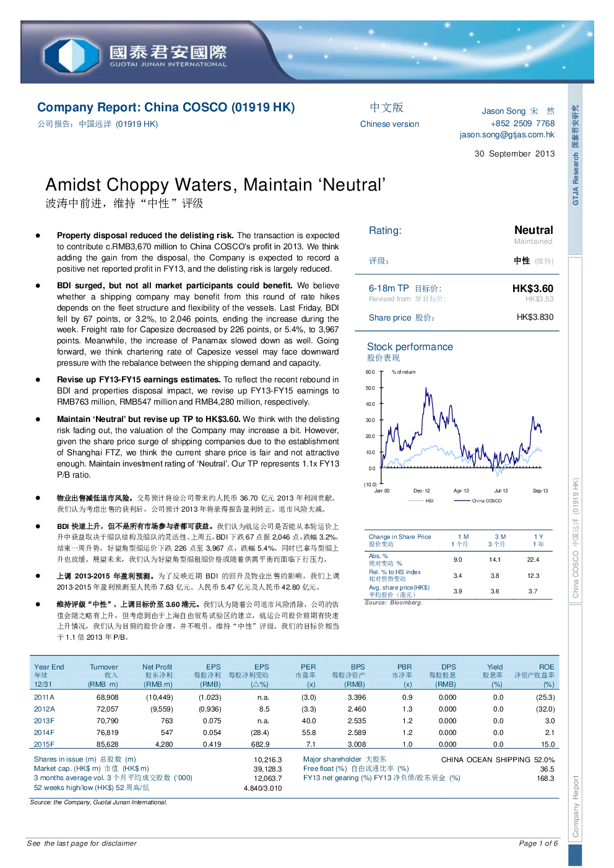Click the Share price HK$3.830 value
This screenshot has height=868, width=614.
point(535,317)
